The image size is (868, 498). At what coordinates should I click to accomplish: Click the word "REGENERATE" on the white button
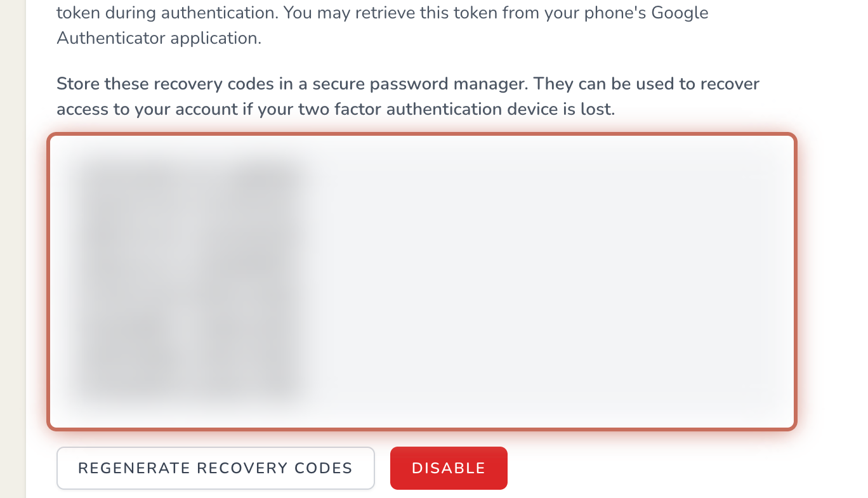pyautogui.click(x=134, y=468)
